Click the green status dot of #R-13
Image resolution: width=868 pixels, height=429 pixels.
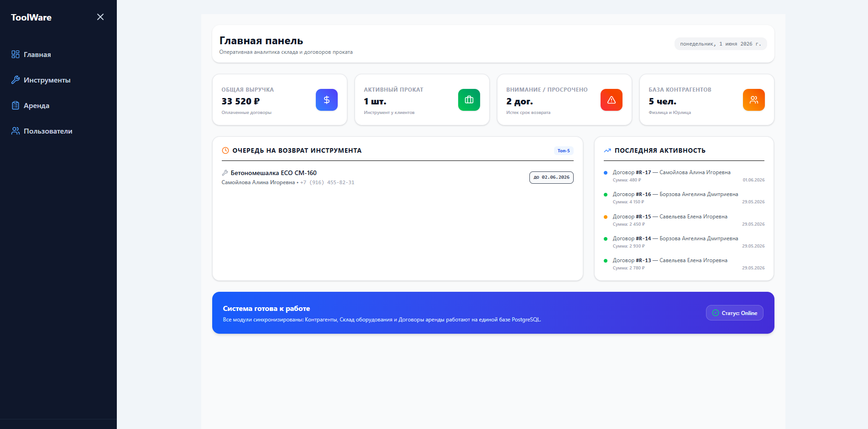(x=606, y=261)
